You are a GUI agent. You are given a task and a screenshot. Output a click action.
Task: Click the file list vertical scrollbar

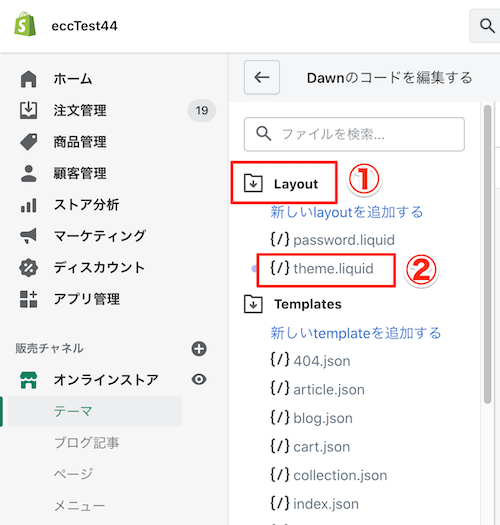488,254
